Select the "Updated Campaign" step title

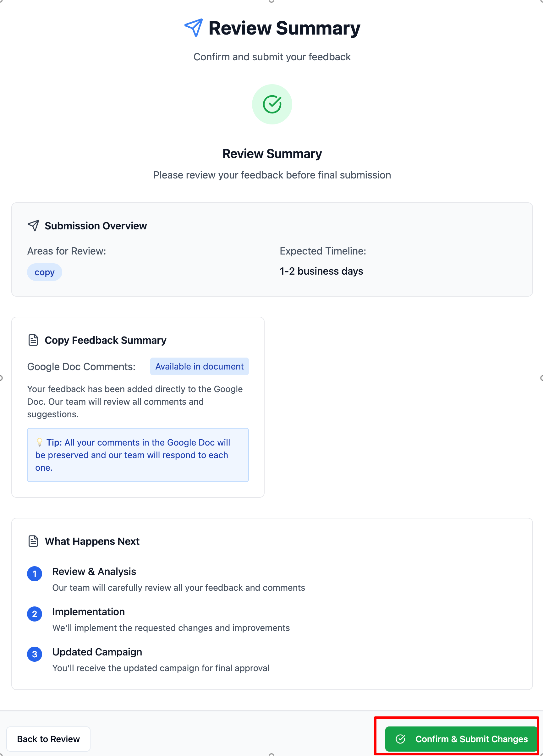pyautogui.click(x=97, y=652)
